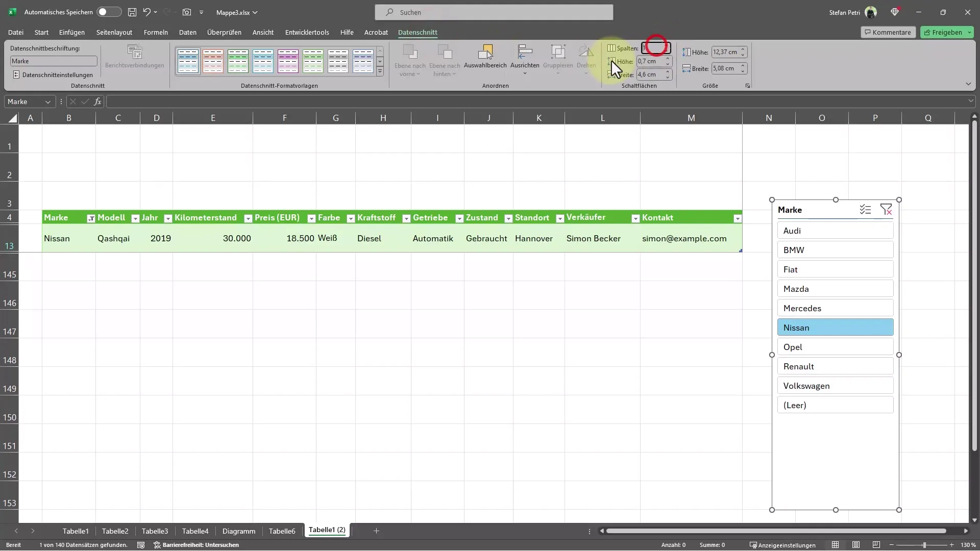Click the Suchen search box

coord(494,12)
